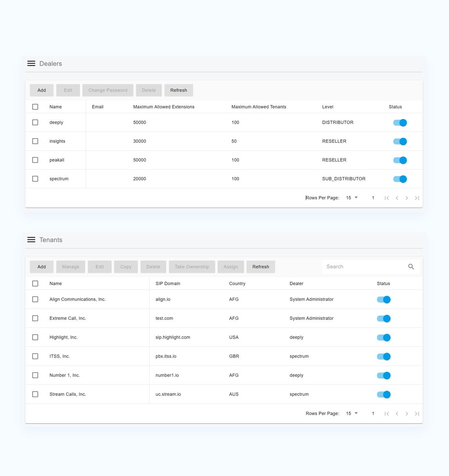Screen dimensions: 449x476
Task: Go to previous page in Tenants table
Action: [x=397, y=414]
